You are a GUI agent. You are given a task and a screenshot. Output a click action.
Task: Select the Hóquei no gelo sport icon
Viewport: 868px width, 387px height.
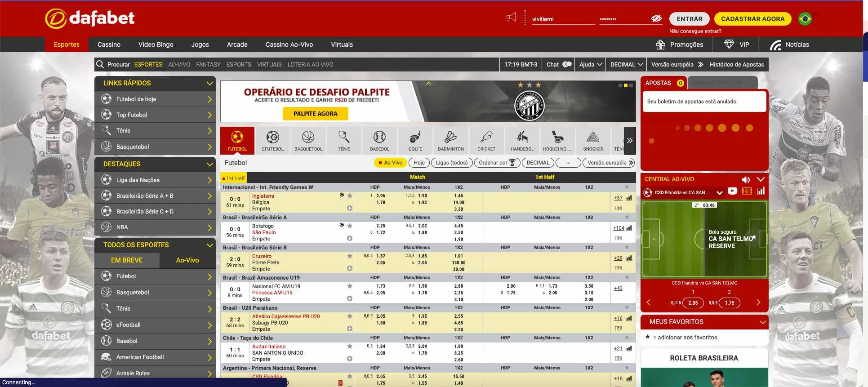(x=557, y=140)
